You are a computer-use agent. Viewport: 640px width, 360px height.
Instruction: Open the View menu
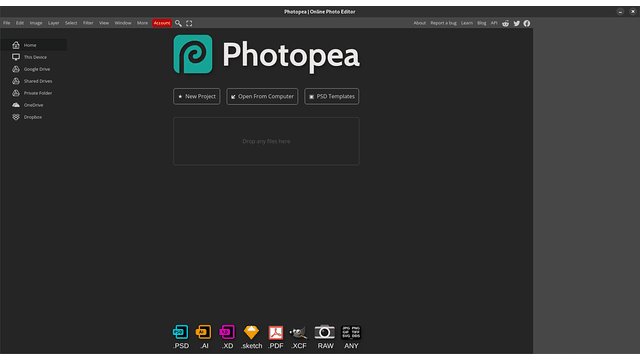[104, 23]
